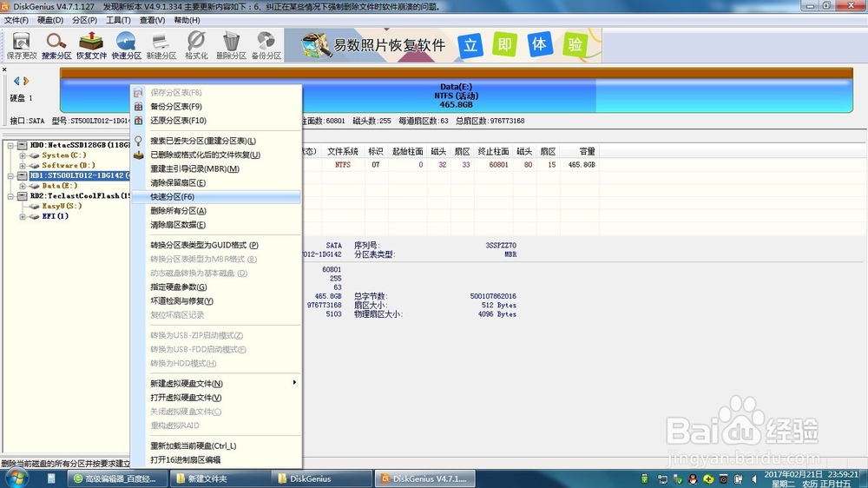
Task: Select 转换分区表类型为GUID格式 menu entry
Action: (x=216, y=245)
